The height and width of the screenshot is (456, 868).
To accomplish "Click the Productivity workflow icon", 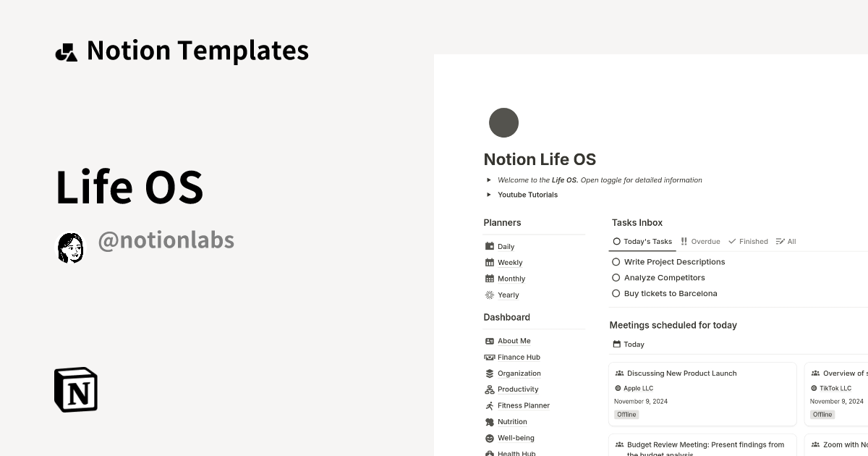I will tap(490, 389).
